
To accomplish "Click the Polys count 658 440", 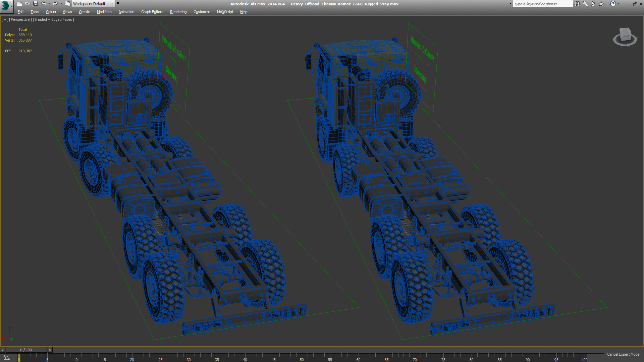I will coord(25,35).
